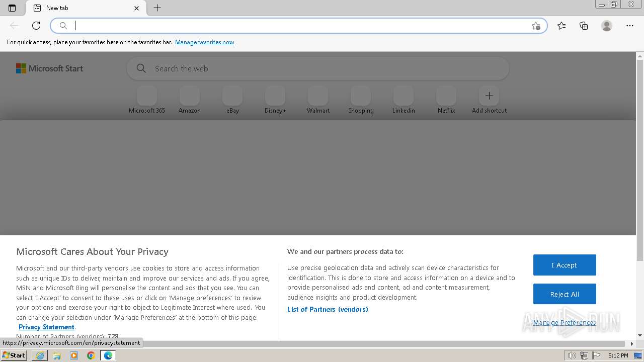This screenshot has height=362, width=644.
Task: Click the taskbar clock 5:12 PM
Action: point(618,355)
